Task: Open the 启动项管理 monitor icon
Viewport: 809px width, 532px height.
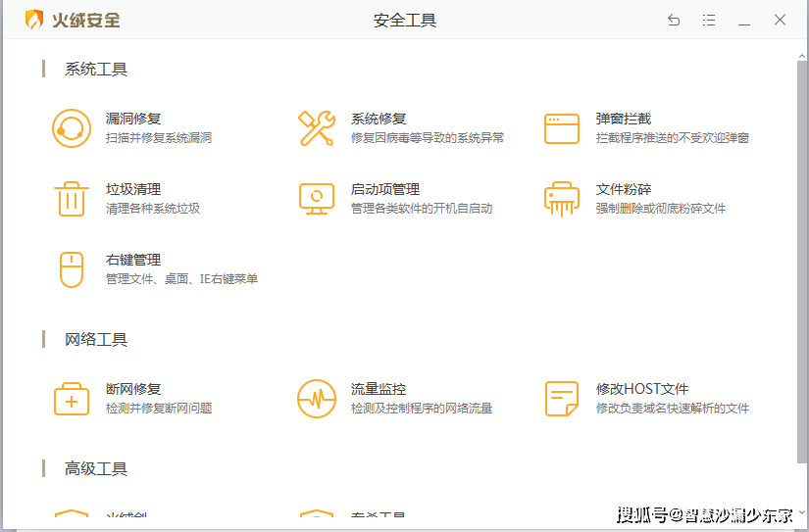Action: coord(317,199)
